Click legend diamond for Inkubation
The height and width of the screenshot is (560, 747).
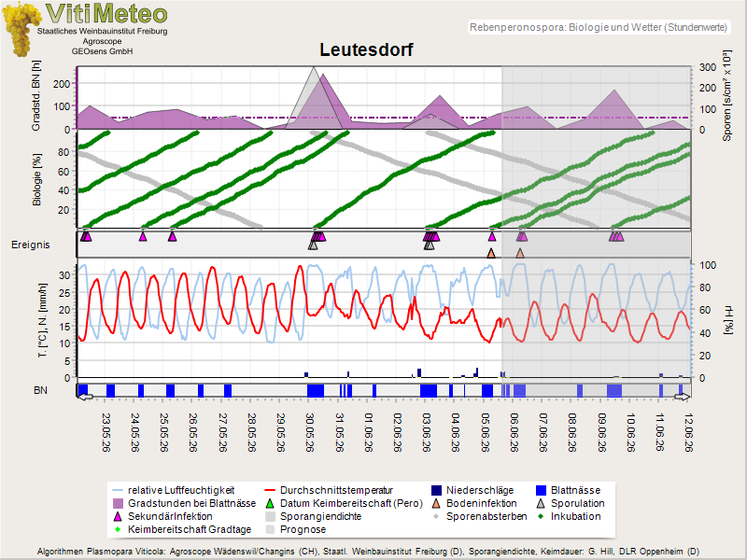coord(541,516)
